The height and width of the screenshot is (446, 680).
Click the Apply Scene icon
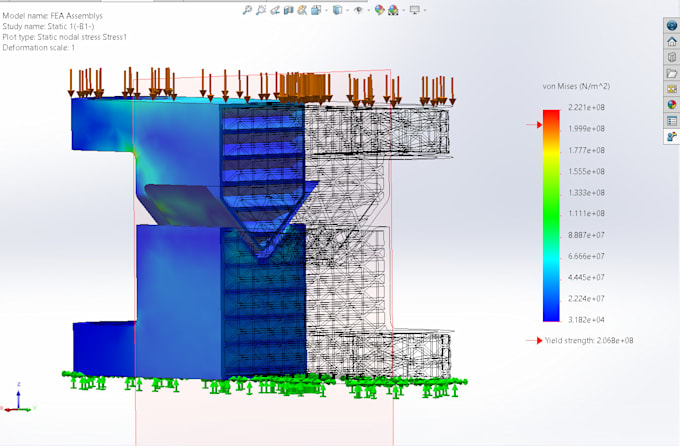[393, 10]
